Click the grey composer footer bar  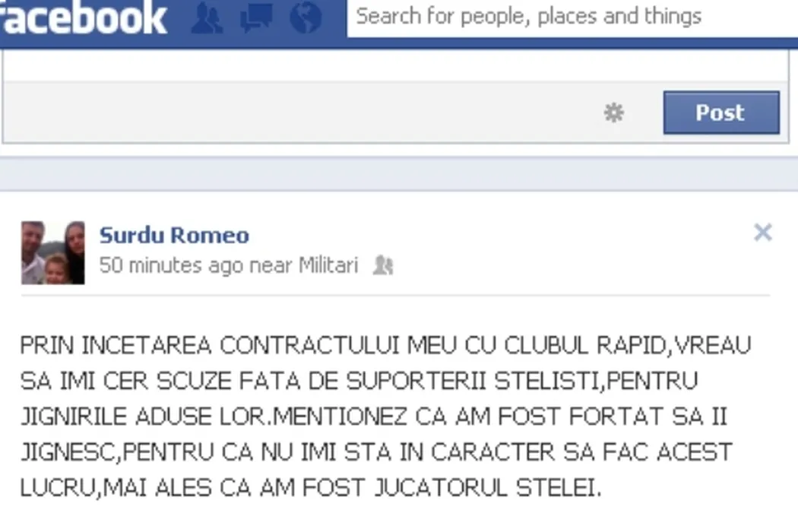click(x=396, y=112)
